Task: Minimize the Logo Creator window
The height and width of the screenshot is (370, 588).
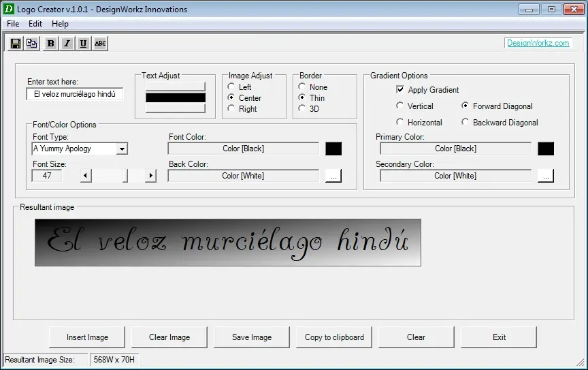Action: (529, 10)
